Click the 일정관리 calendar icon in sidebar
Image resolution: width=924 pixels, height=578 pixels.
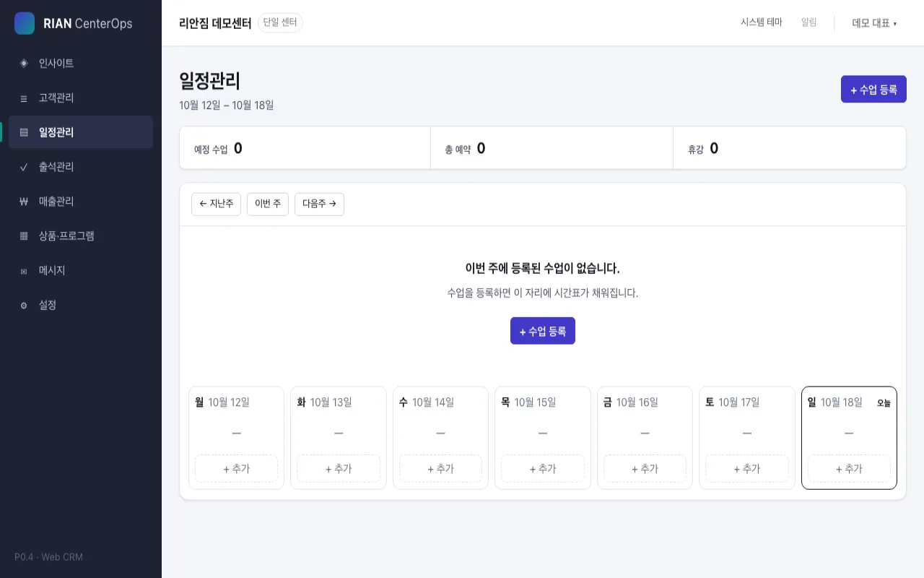(24, 133)
